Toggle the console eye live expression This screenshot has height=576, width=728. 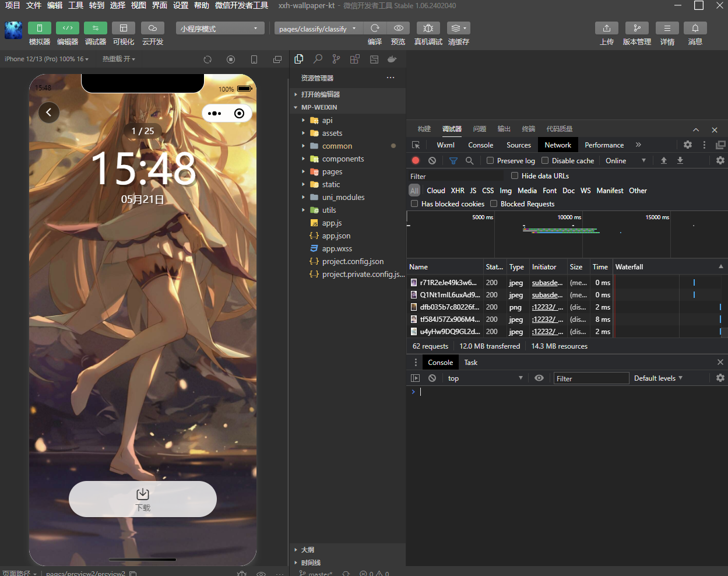tap(539, 378)
